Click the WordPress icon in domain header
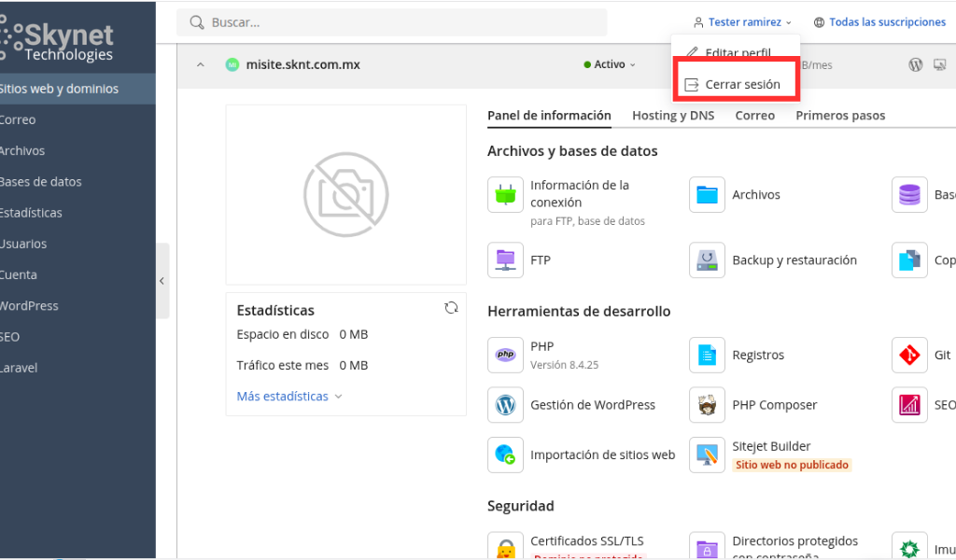This screenshot has width=956, height=560. click(x=915, y=64)
